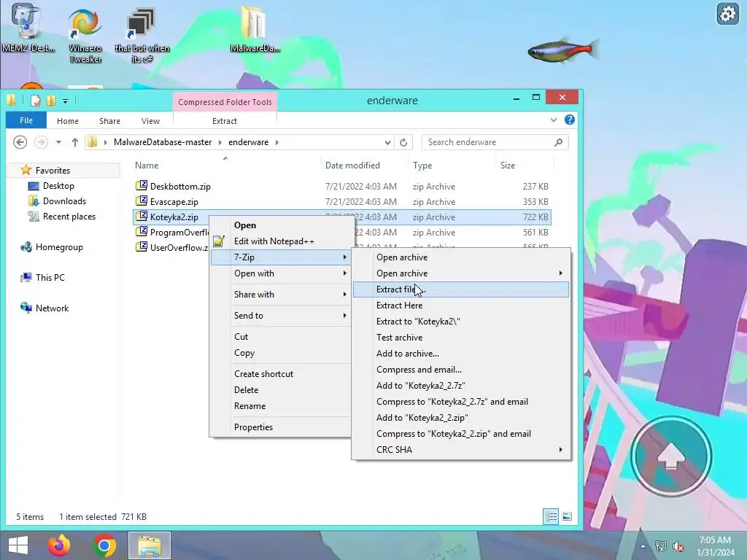Open the Share with submenu
Image resolution: width=747 pixels, height=560 pixels.
(281, 295)
